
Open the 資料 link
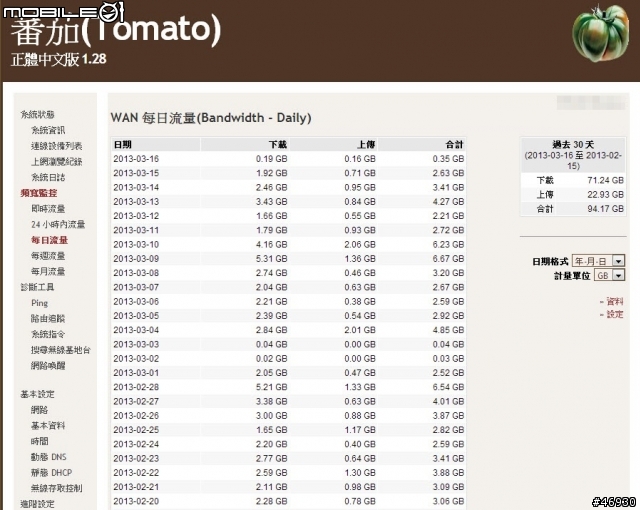pos(614,302)
